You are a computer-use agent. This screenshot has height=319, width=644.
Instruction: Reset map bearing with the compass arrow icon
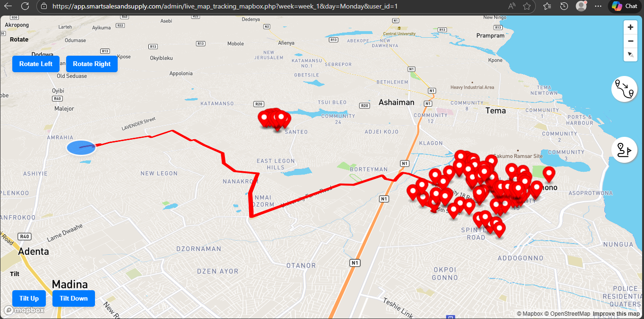pos(630,55)
